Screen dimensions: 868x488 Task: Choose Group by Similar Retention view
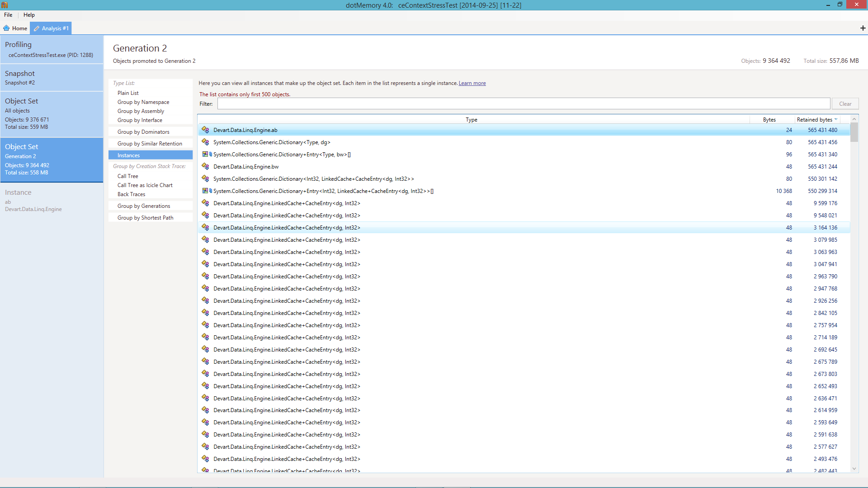[x=151, y=144]
